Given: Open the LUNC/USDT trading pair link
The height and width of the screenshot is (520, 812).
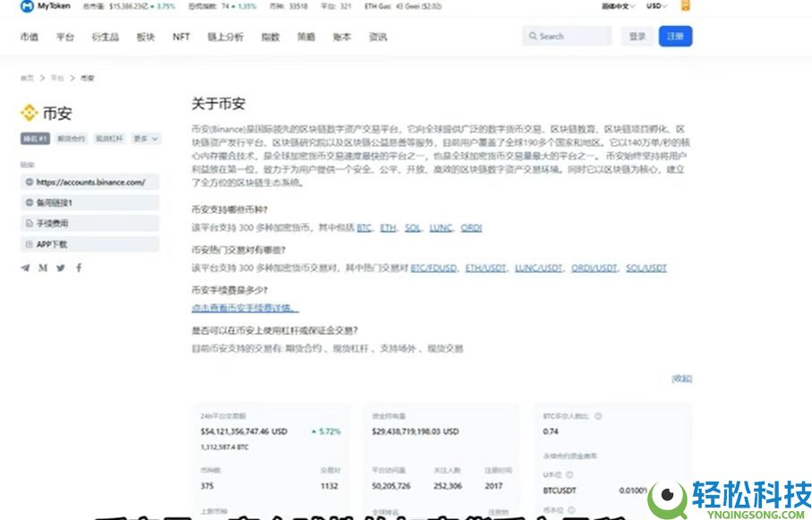Looking at the screenshot, I should point(539,269).
